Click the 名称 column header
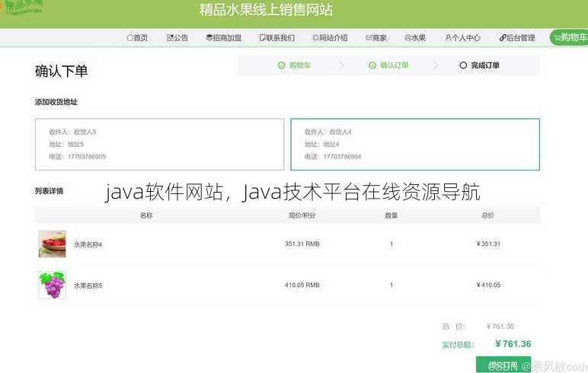588x373 pixels. pyautogui.click(x=146, y=215)
